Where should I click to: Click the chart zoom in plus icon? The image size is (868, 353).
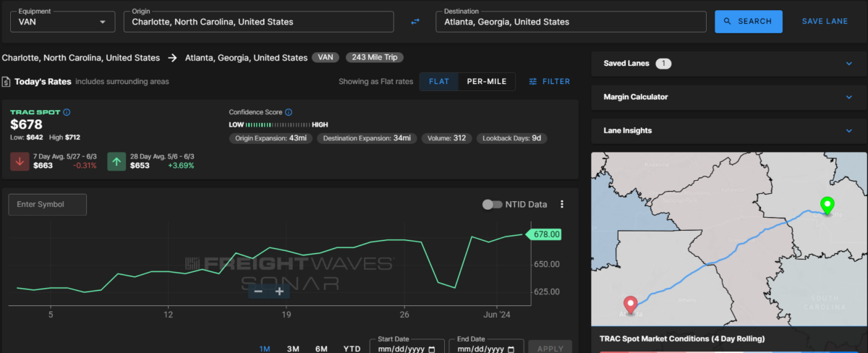point(279,292)
